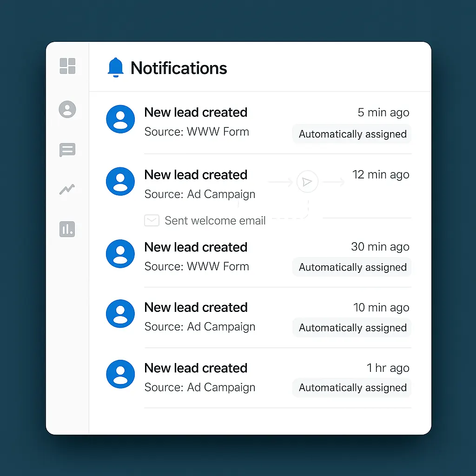This screenshot has width=476, height=476.
Task: Click the Source: WWW Form text
Action: (x=197, y=132)
